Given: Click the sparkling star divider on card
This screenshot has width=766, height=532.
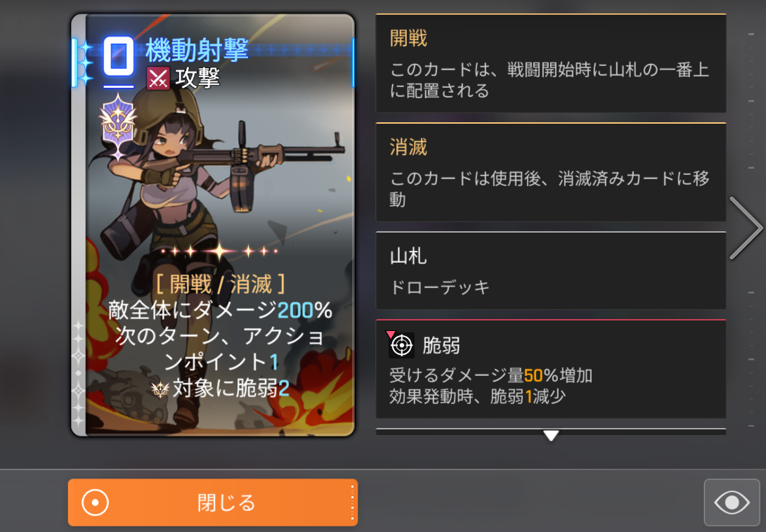Looking at the screenshot, I should (219, 251).
